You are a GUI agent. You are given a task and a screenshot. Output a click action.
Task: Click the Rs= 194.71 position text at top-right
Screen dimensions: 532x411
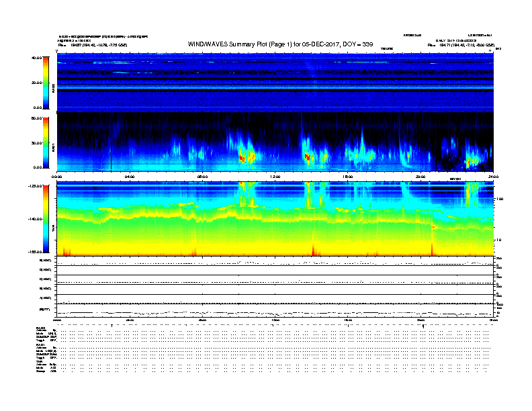point(461,45)
